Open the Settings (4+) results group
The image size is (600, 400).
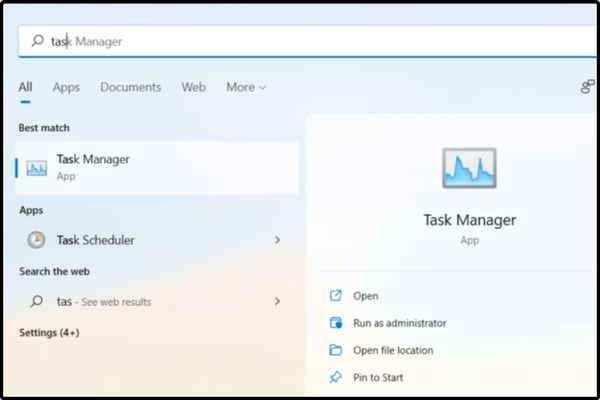point(48,331)
